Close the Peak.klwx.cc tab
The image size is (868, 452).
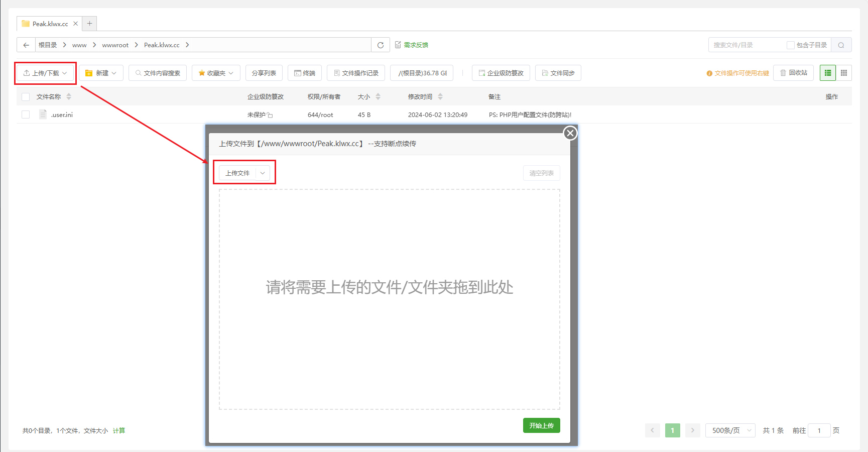click(x=75, y=24)
